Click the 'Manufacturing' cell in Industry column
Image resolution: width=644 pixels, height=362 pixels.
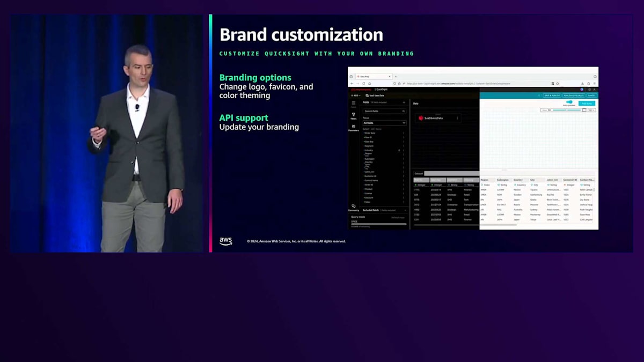(x=472, y=210)
